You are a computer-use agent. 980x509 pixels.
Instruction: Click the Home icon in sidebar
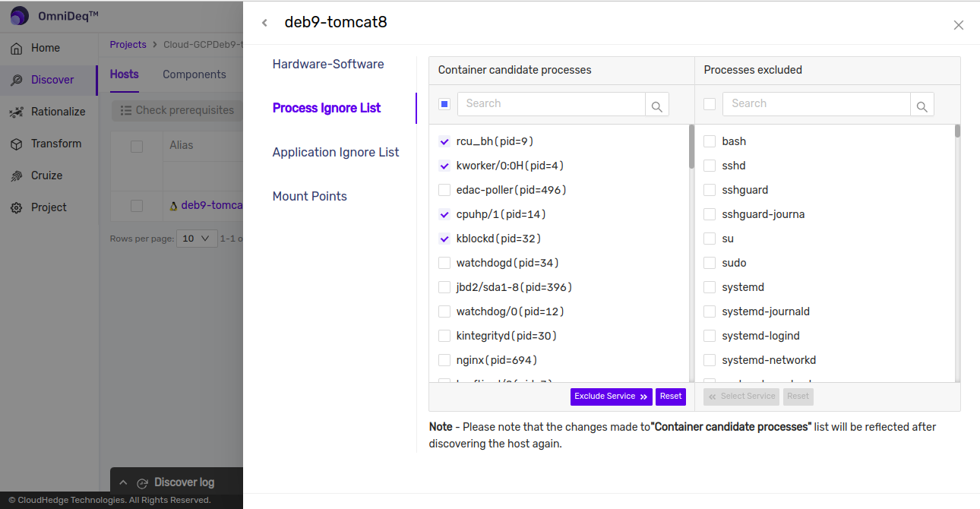click(x=16, y=49)
